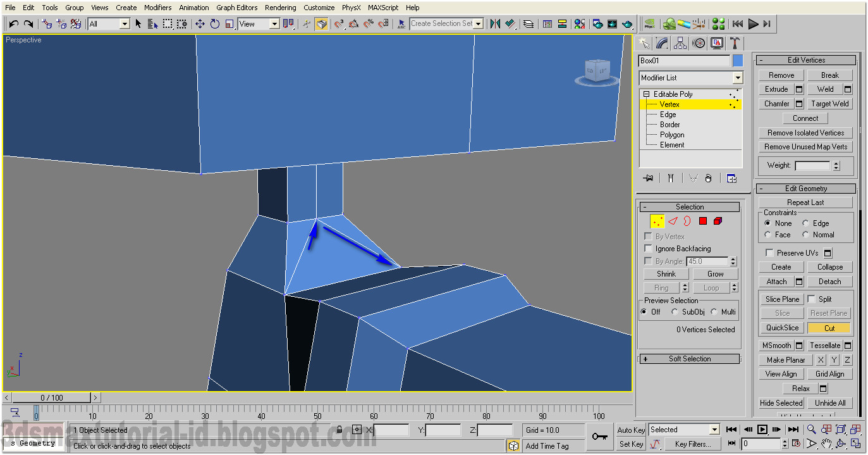Screen dimensions: 868x455
Task: Open the Modifiers menu
Action: [x=157, y=7]
